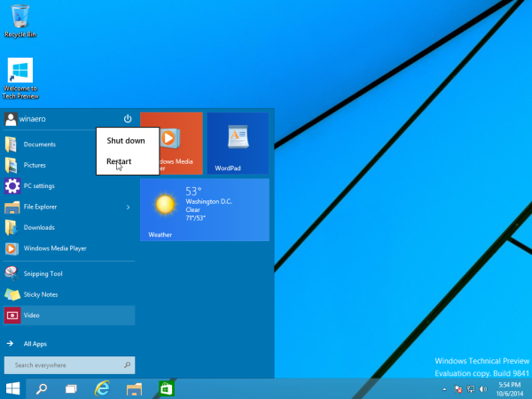
Task: Open the Pictures folder icon in Start menu
Action: (x=11, y=165)
